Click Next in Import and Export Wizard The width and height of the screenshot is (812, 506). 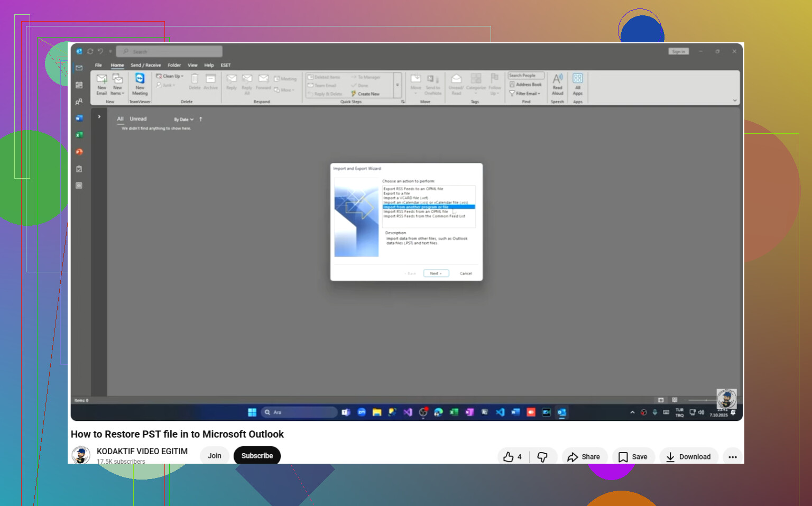coord(436,273)
